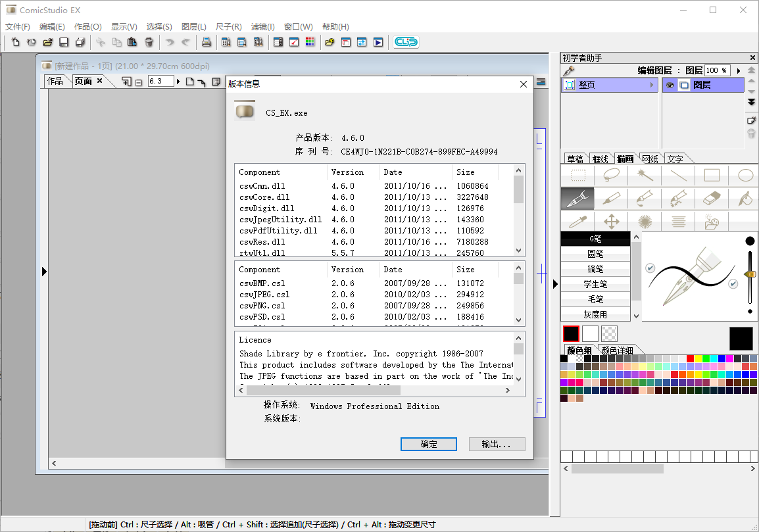Select the radial focus lines tool
This screenshot has height=532, width=759.
tap(645, 222)
